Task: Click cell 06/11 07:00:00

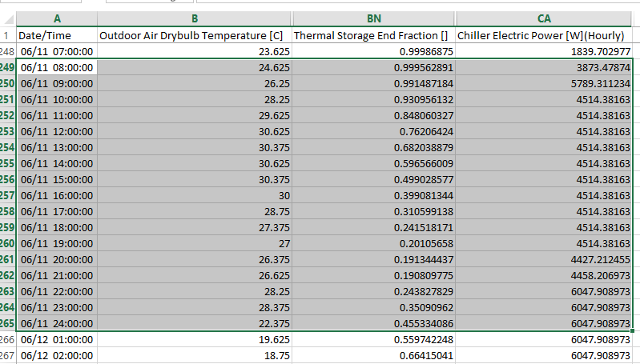Action: pyautogui.click(x=57, y=52)
